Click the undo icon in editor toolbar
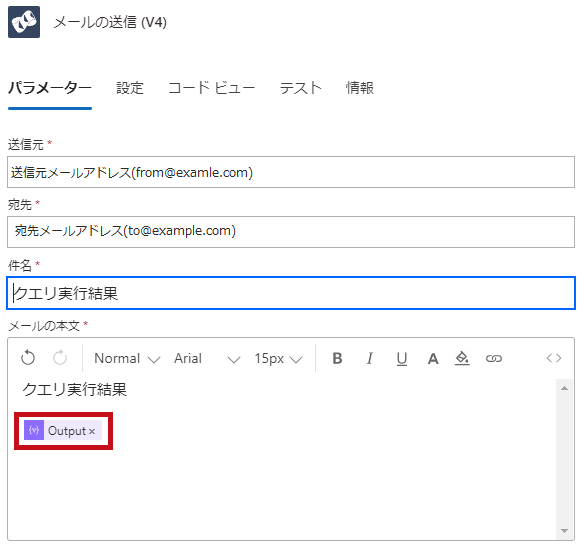Screen dimensions: 581x547 (x=28, y=358)
